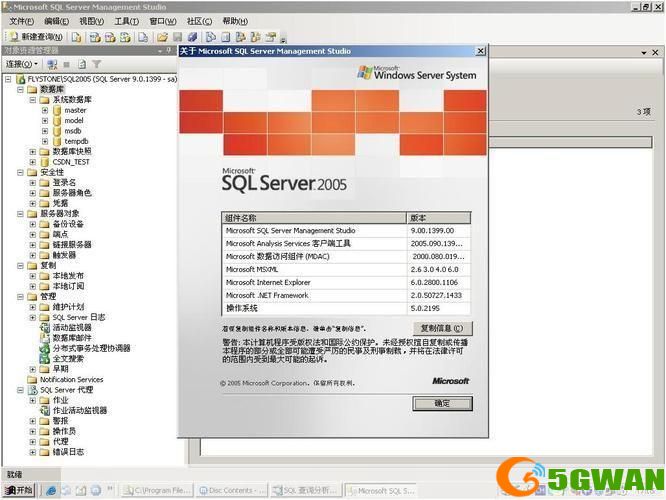666x500 pixels.
Task: Click the Filter funnel icon in Object Explorer
Action: (97, 64)
